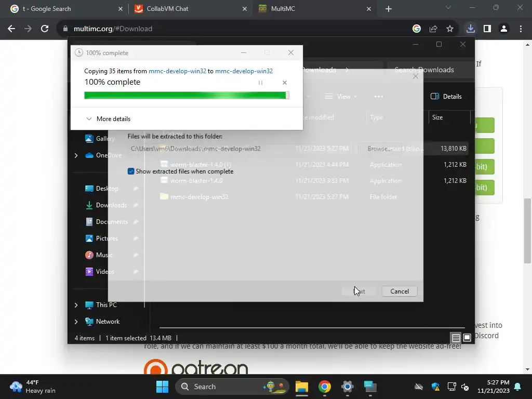Pause the file copy operation

[260, 83]
